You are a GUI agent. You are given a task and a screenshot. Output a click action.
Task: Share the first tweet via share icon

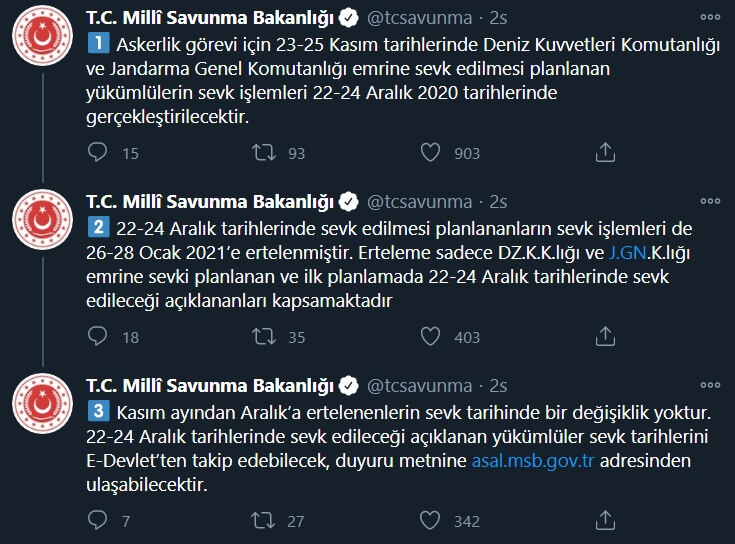tap(604, 152)
